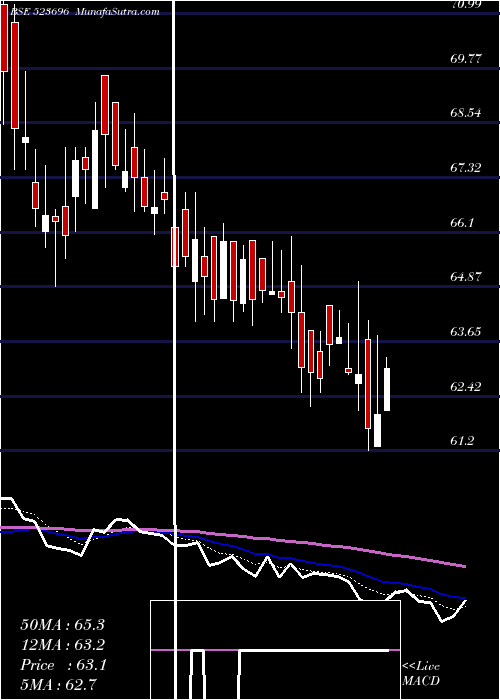The width and height of the screenshot is (500, 700).
Task: Click the 12MA : 63.2 value
Action: [62, 645]
